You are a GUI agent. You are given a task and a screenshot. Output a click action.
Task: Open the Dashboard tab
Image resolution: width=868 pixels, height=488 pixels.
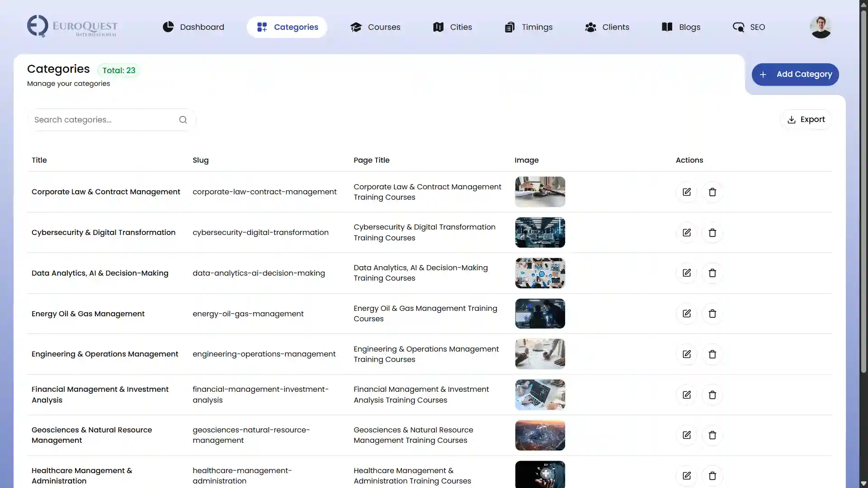pyautogui.click(x=193, y=27)
